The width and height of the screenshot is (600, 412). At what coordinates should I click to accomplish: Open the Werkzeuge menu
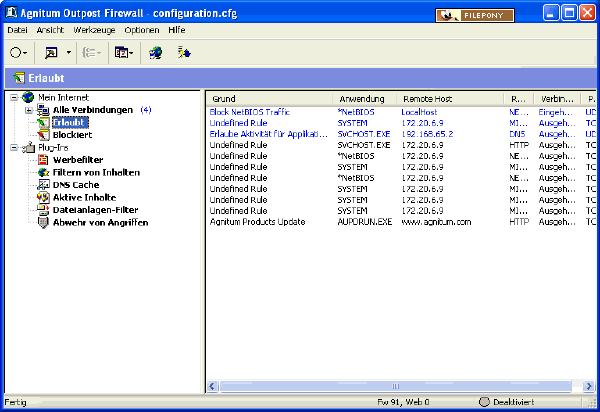click(x=94, y=30)
